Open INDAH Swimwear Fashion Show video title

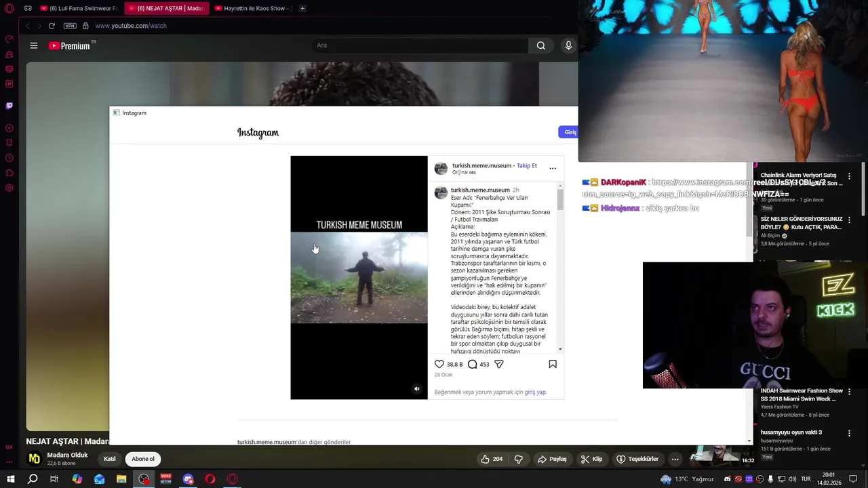click(802, 394)
